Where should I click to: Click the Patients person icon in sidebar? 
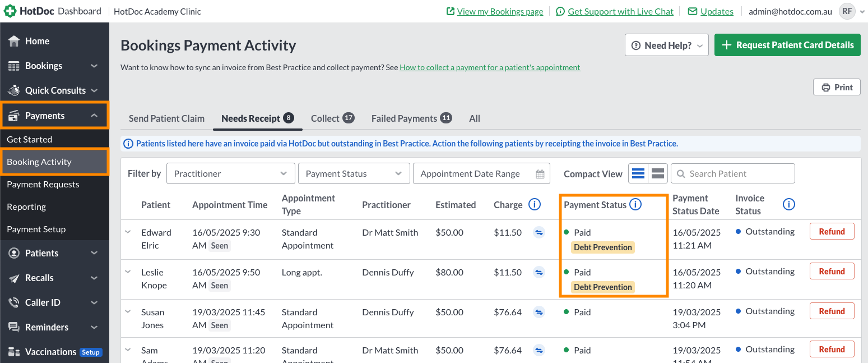coord(14,253)
